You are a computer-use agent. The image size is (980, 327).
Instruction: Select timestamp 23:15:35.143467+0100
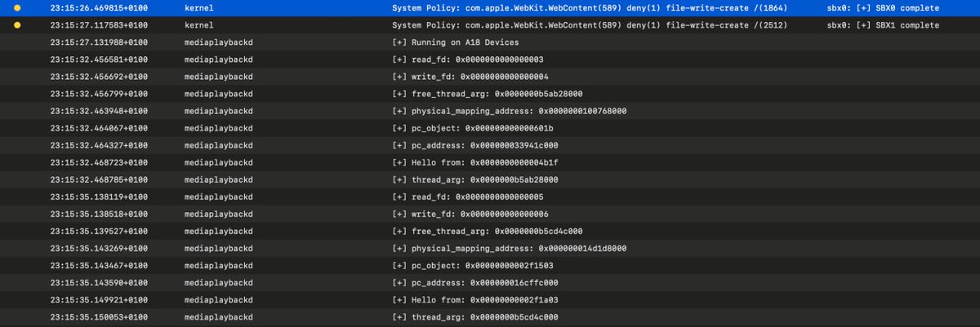[99, 265]
